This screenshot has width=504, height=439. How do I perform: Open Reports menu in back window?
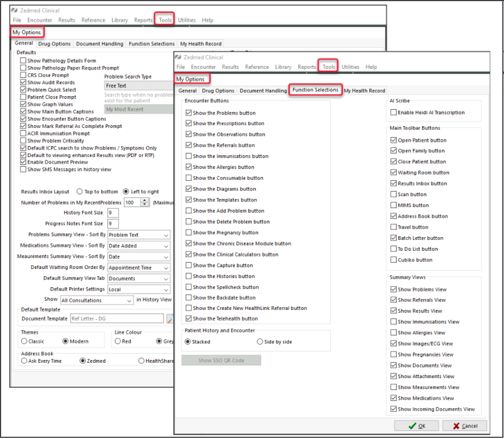pos(143,20)
